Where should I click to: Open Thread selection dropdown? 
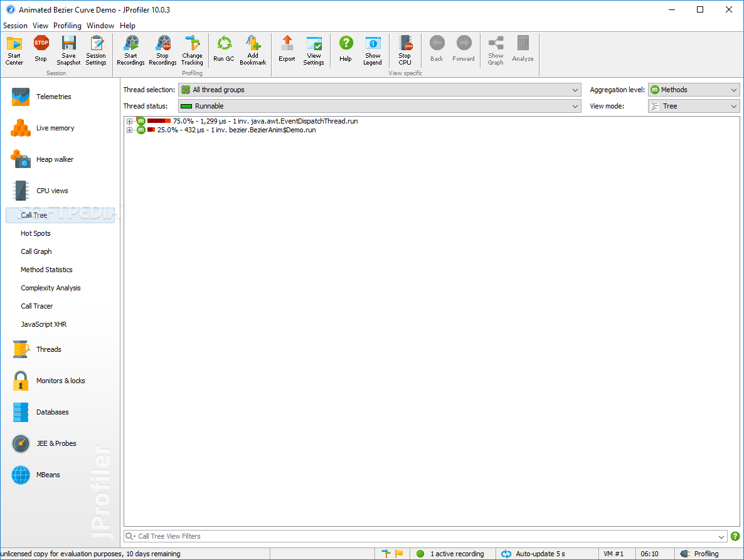point(380,90)
